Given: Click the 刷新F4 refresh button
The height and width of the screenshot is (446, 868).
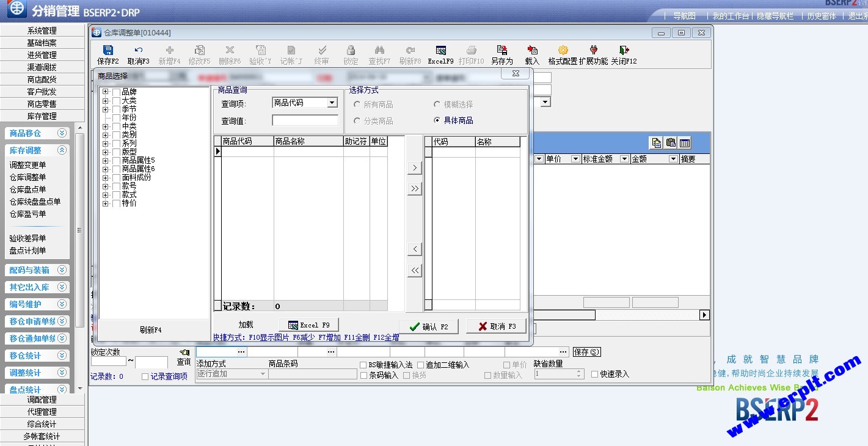Looking at the screenshot, I should [x=150, y=330].
